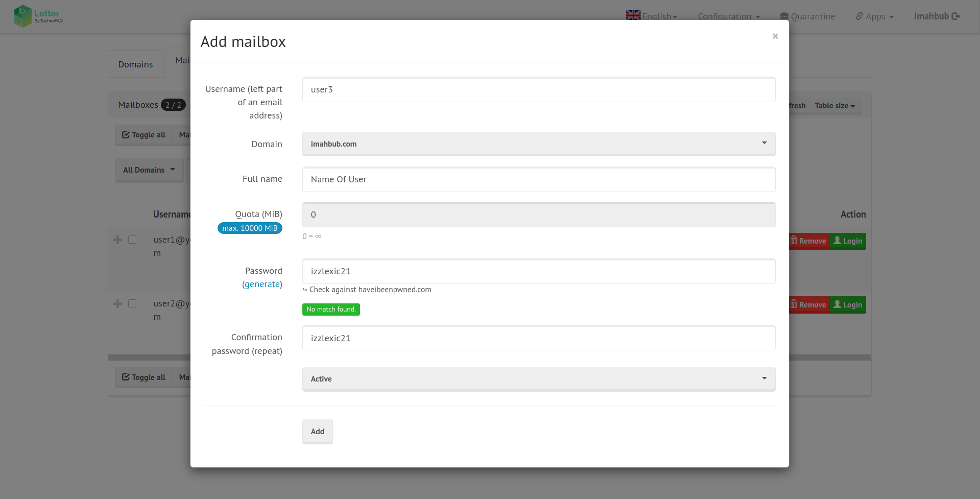Screen dimensions: 980x499
Task: Click the Mailboxes 2 / 2 badge
Action: 173,105
